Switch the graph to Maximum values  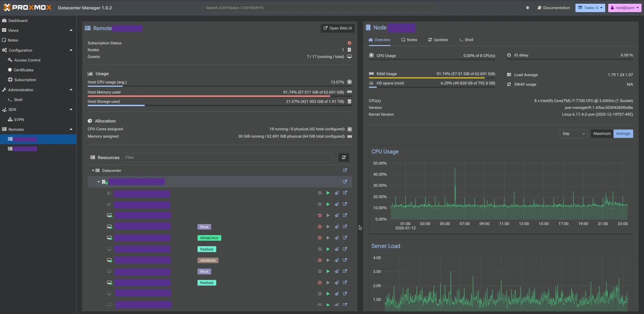tap(602, 133)
